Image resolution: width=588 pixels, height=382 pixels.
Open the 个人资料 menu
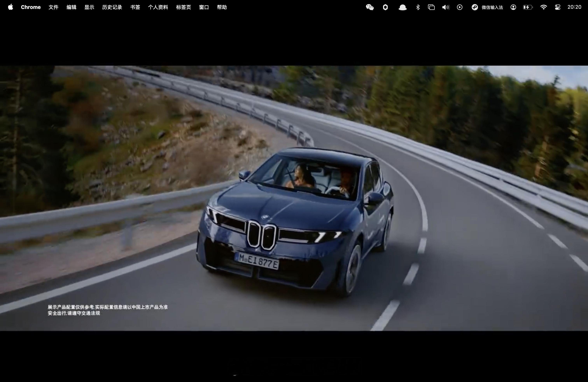(x=158, y=7)
